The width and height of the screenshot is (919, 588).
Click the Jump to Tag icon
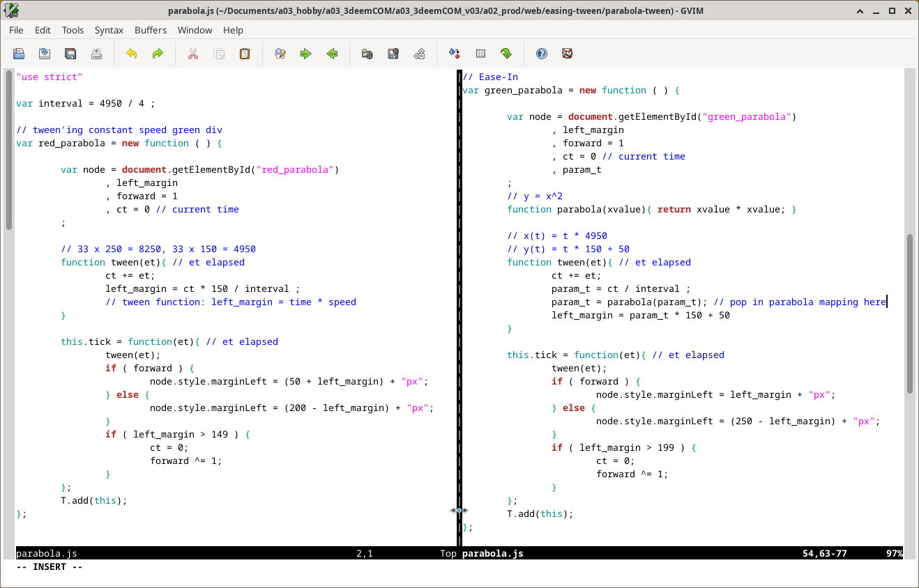[x=506, y=54]
